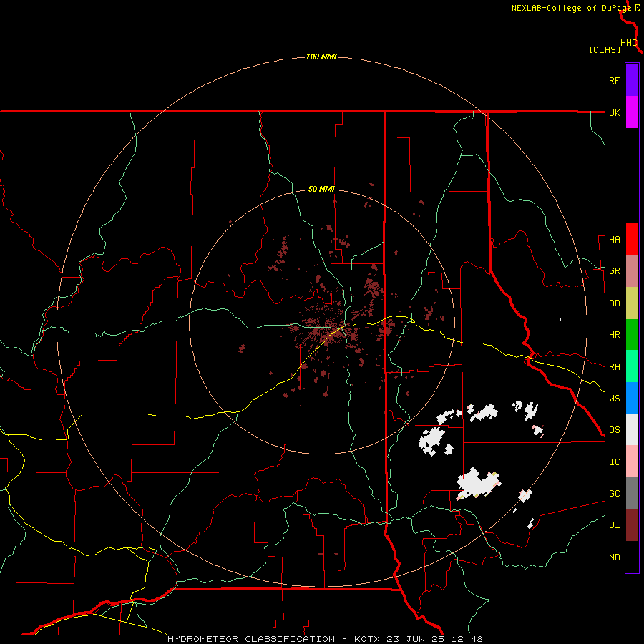
Task: Click the UK legend label text
Action: tap(614, 112)
